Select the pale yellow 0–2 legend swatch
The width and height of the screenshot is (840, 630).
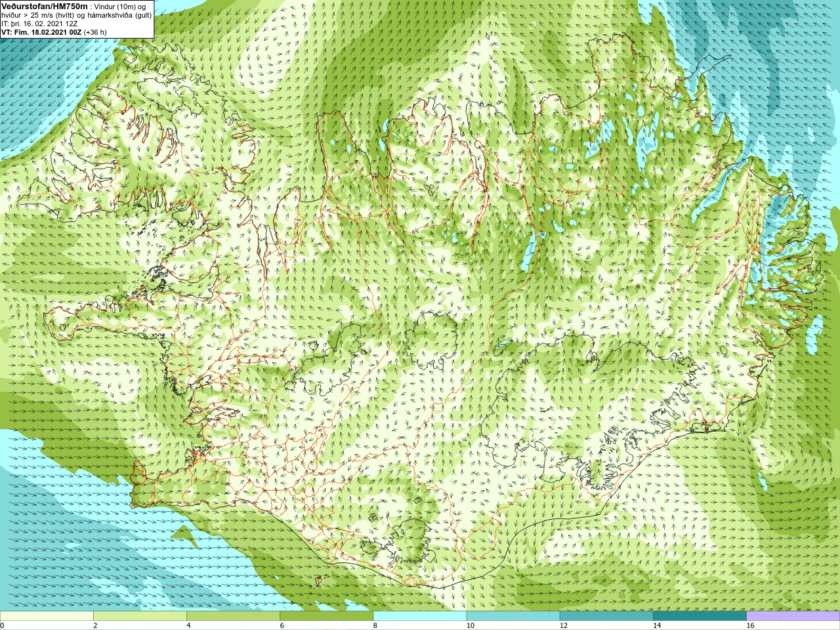click(47, 616)
